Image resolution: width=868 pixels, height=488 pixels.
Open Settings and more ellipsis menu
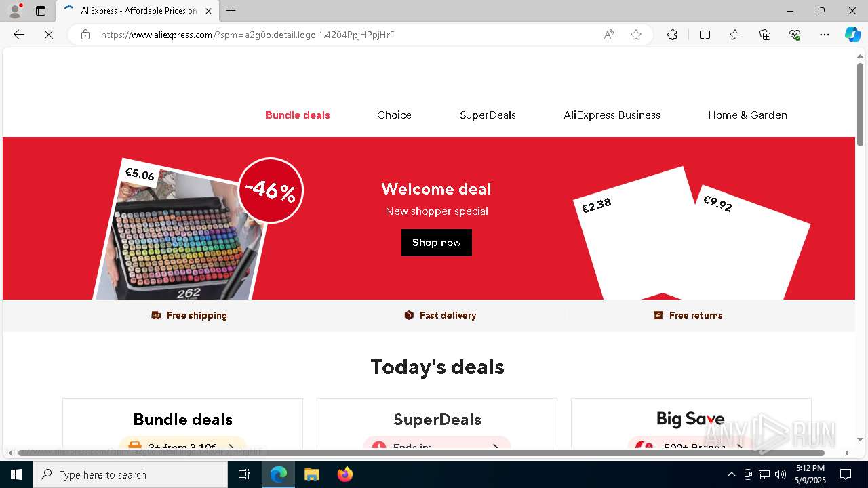825,35
